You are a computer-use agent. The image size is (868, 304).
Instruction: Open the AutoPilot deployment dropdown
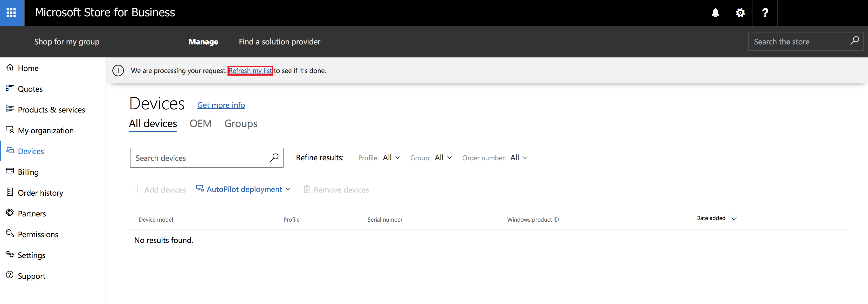[244, 189]
